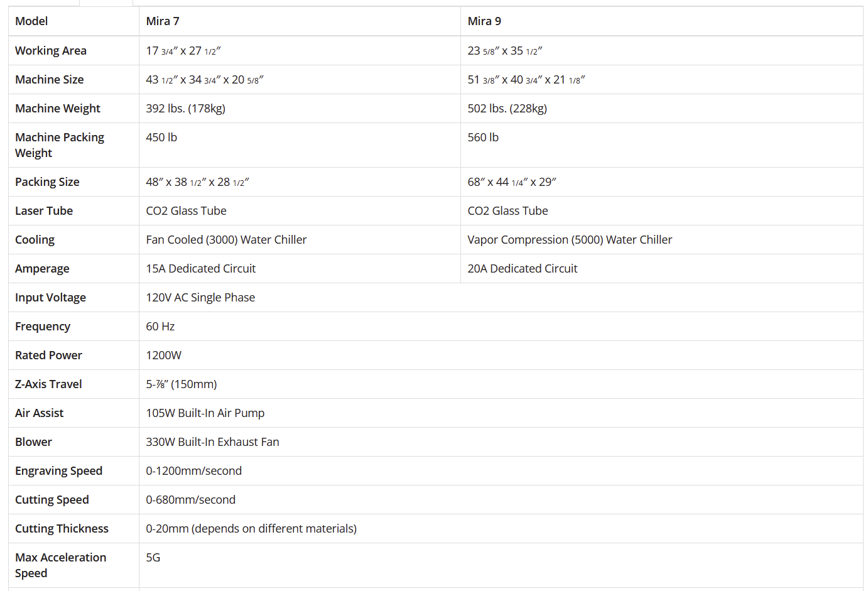Click the Mira 7 machine weight value
This screenshot has width=868, height=591.
(185, 109)
